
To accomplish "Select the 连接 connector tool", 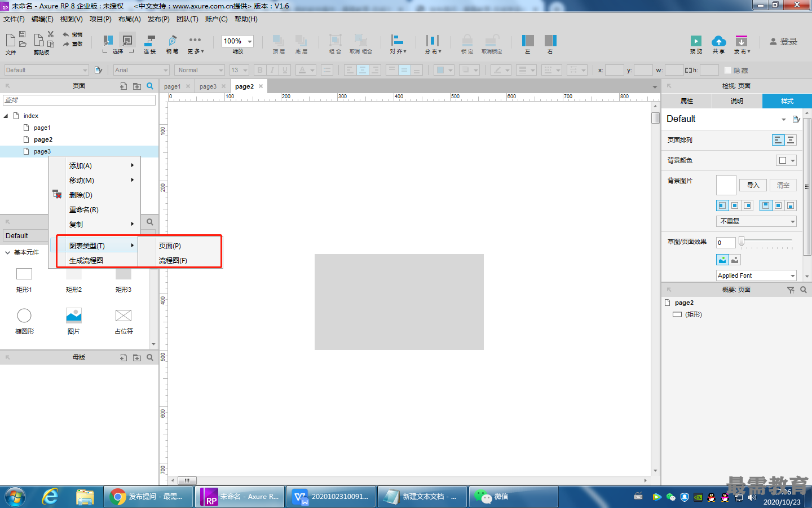I will pyautogui.click(x=150, y=41).
